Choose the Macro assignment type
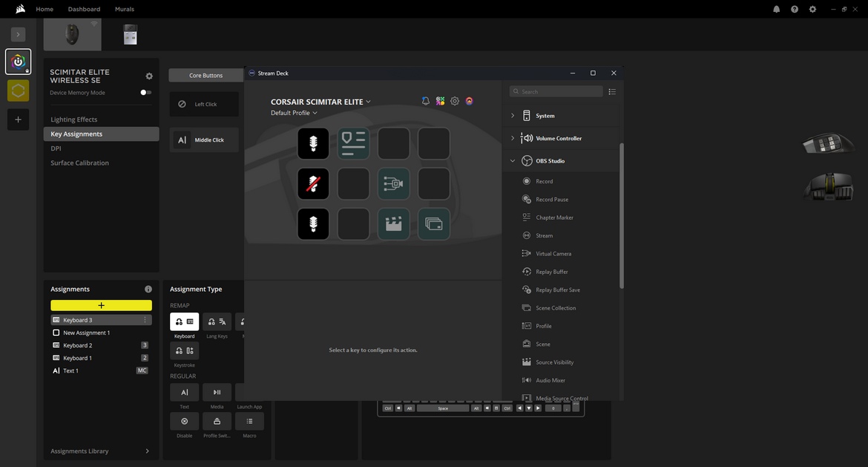The width and height of the screenshot is (868, 467). [x=250, y=421]
